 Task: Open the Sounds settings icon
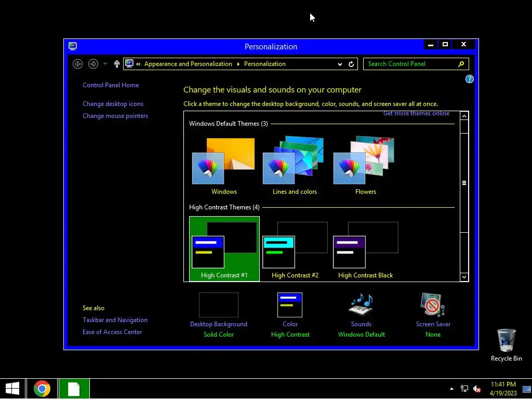pyautogui.click(x=361, y=304)
